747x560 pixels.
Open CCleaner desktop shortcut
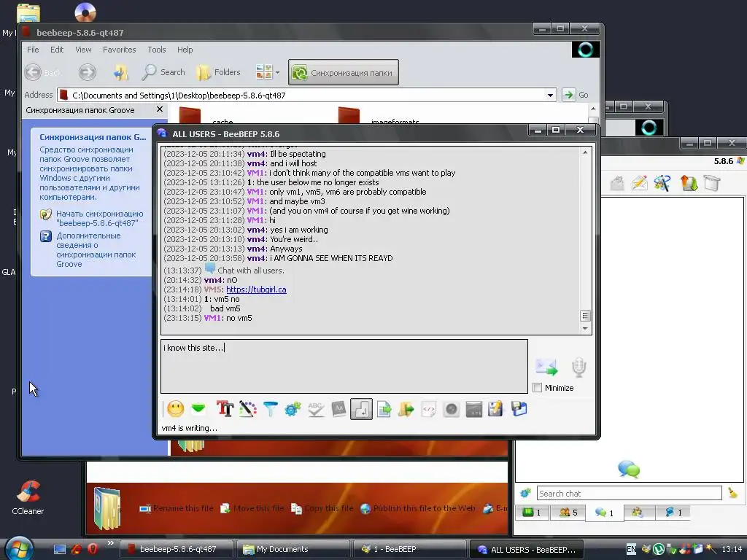(28, 497)
